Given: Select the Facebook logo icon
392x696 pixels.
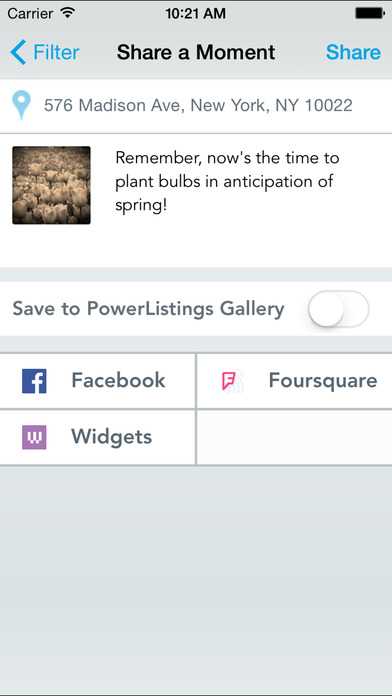Looking at the screenshot, I should coord(34,381).
